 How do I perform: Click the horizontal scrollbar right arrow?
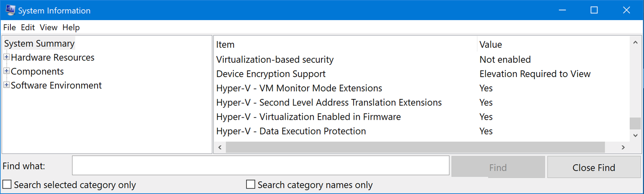[x=623, y=147]
